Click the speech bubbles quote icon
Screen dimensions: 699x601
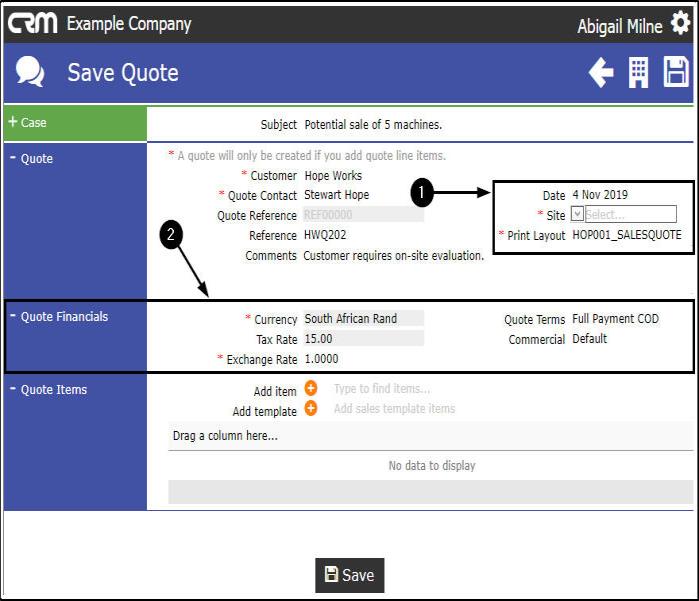click(x=30, y=71)
